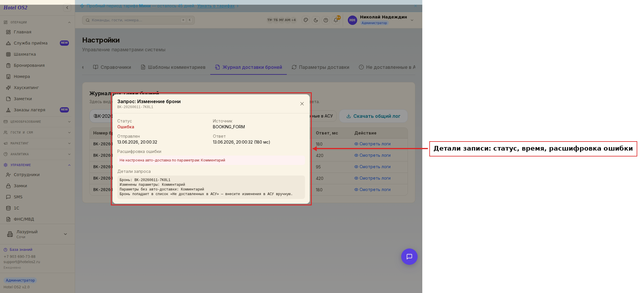Screen dimensions: 644x293
Task: Follow the Узнать о тарифах link
Action: (216, 6)
